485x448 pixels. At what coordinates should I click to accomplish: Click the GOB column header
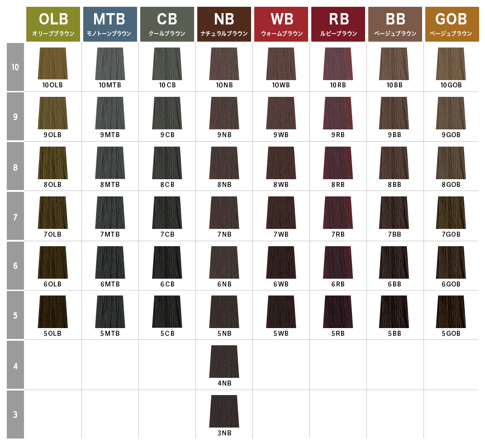(452, 24)
